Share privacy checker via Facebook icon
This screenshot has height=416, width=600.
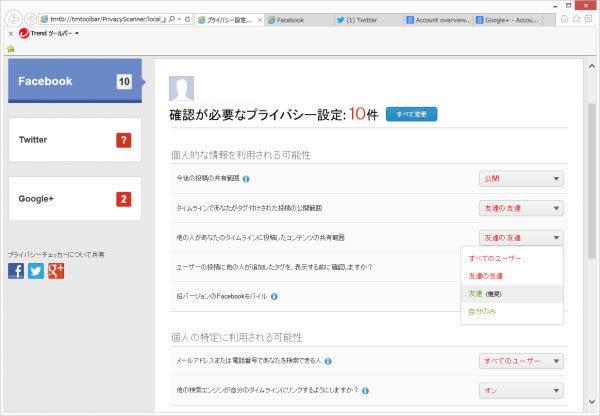16,271
